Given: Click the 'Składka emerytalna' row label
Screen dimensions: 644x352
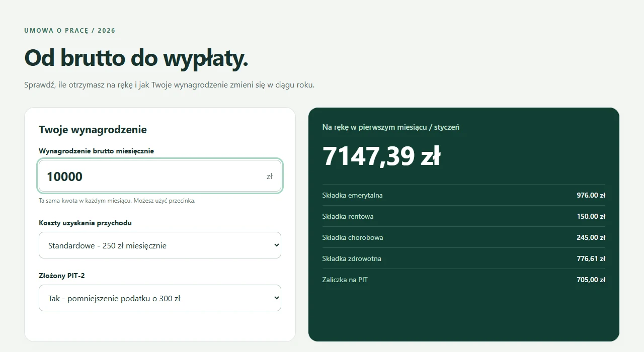Looking at the screenshot, I should coord(352,195).
